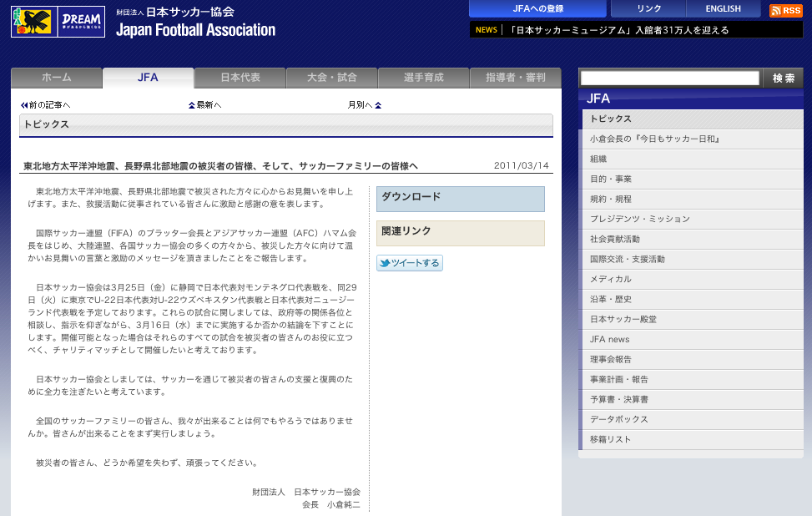Click the リンク header link

pos(648,9)
